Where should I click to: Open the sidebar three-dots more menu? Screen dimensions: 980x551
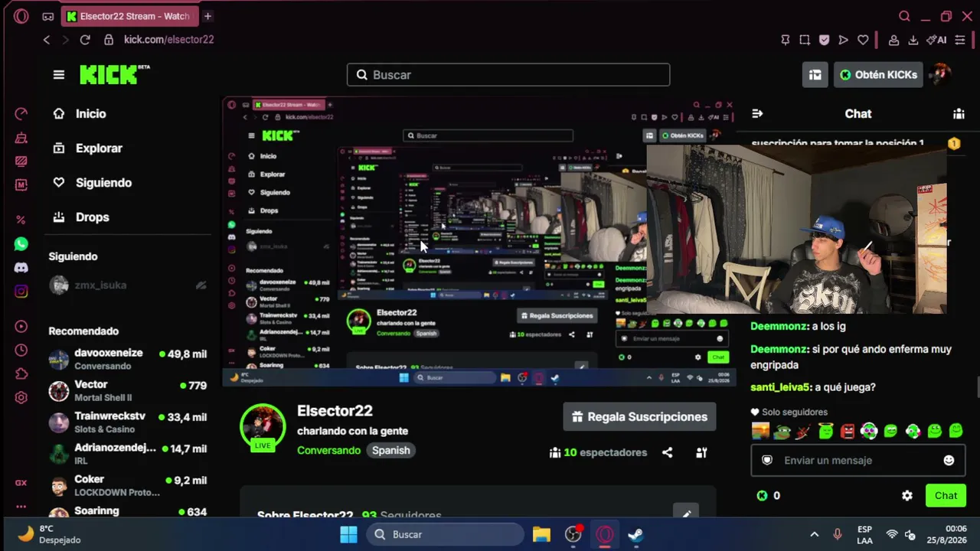click(21, 506)
